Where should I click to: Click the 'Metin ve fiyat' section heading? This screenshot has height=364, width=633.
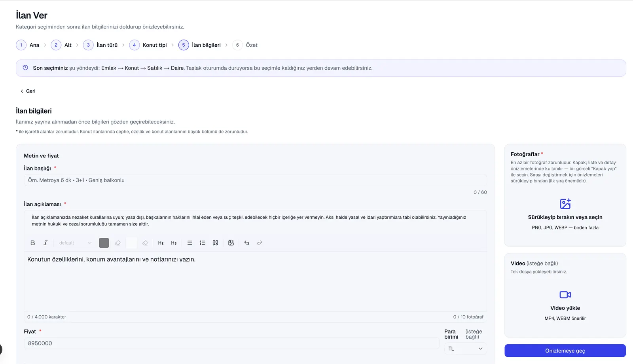click(41, 156)
